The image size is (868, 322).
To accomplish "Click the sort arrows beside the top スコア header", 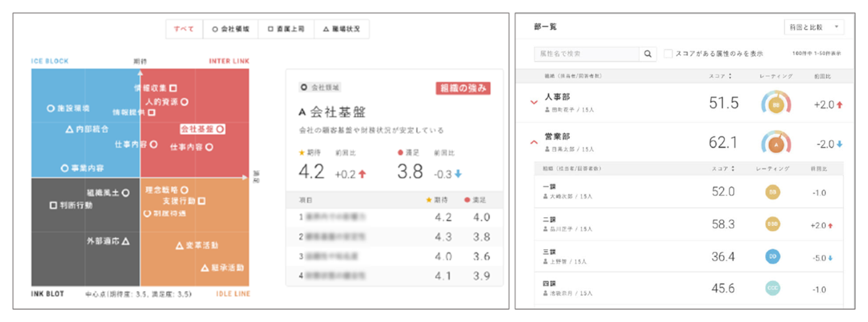I will point(729,76).
